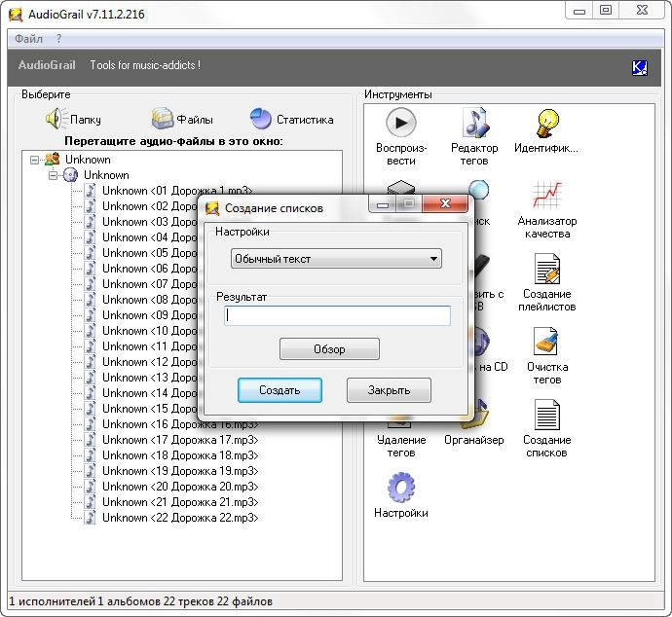This screenshot has width=672, height=617.
Task: Collapse the top Unknown artist node
Action: tap(34, 161)
